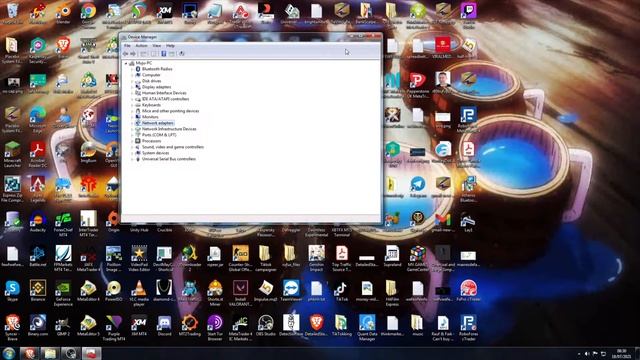
Task: Select the Discord desktop icon
Action: click(164, 325)
